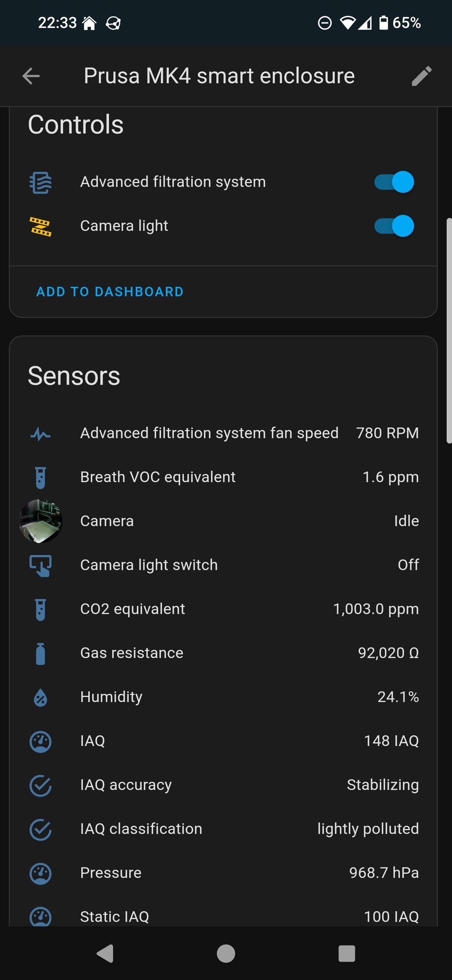The width and height of the screenshot is (452, 980).
Task: Select the Humidity droplet icon
Action: (40, 696)
